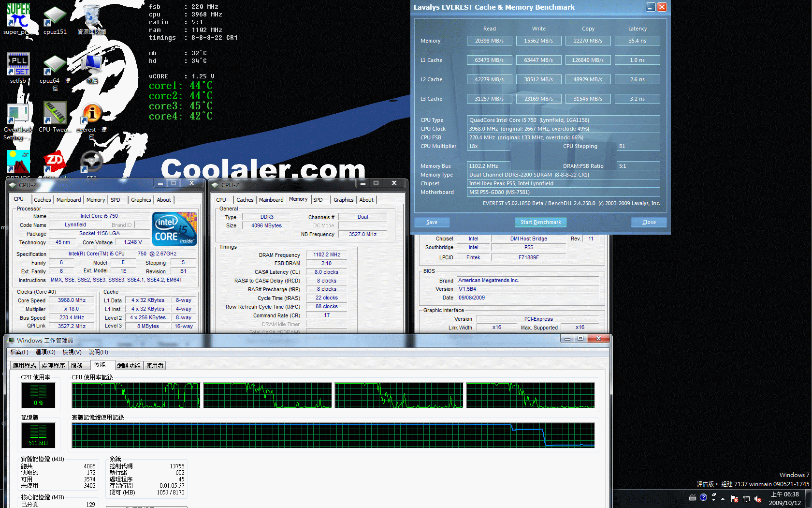Switch to 應用程式 tab in Task Manager
Viewport: 812px width, 508px height.
click(x=24, y=366)
